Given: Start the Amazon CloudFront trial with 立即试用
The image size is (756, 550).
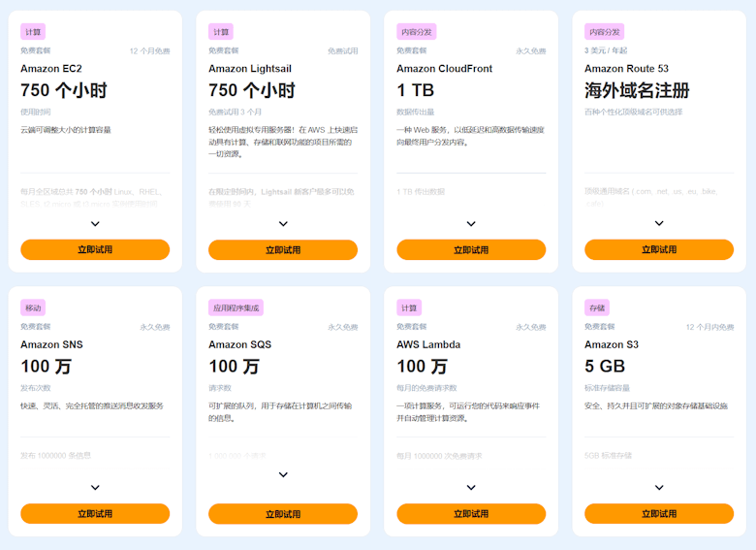Looking at the screenshot, I should coord(471,249).
